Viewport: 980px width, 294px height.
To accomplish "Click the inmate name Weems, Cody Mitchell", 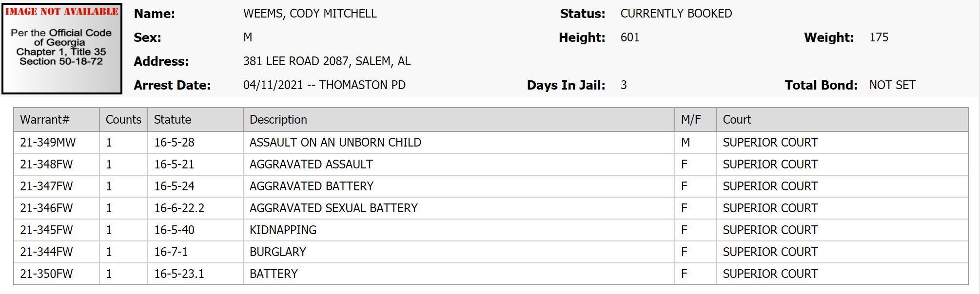I will tap(310, 14).
